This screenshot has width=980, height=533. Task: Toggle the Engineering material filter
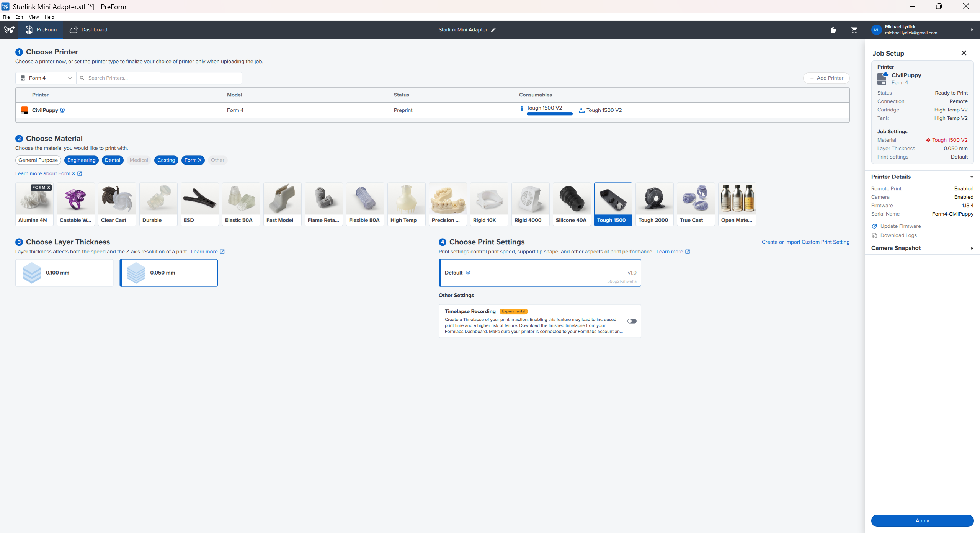(82, 160)
